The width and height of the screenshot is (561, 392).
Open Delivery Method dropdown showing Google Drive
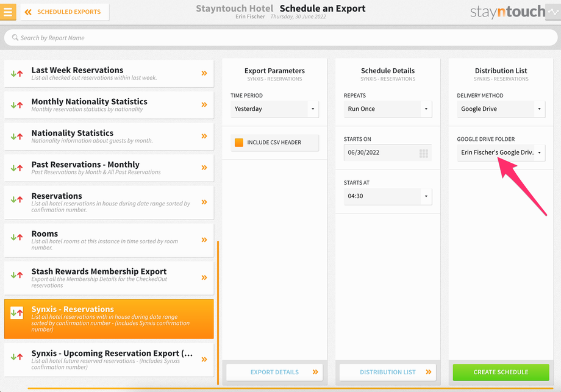[501, 109]
